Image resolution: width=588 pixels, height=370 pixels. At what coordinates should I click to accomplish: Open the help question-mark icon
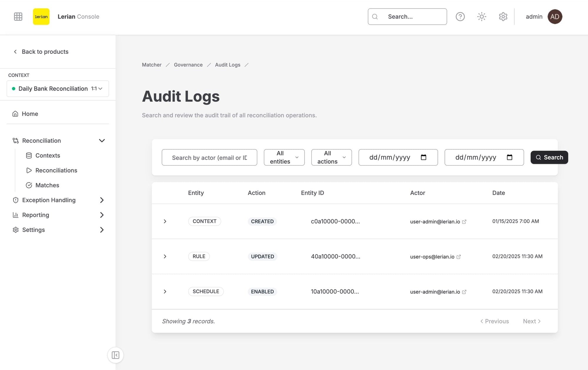460,16
